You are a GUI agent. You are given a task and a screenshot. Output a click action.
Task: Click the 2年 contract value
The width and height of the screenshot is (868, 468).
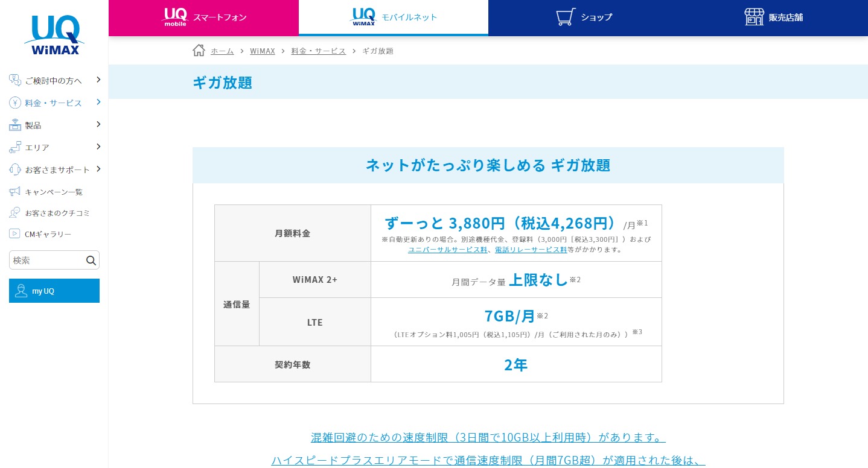click(x=516, y=364)
